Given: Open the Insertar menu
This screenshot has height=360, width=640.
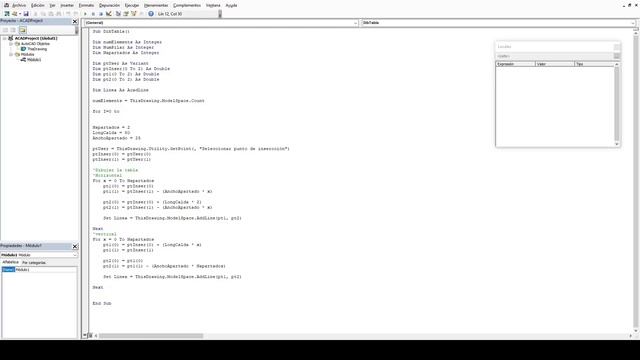Looking at the screenshot, I should coord(67,5).
